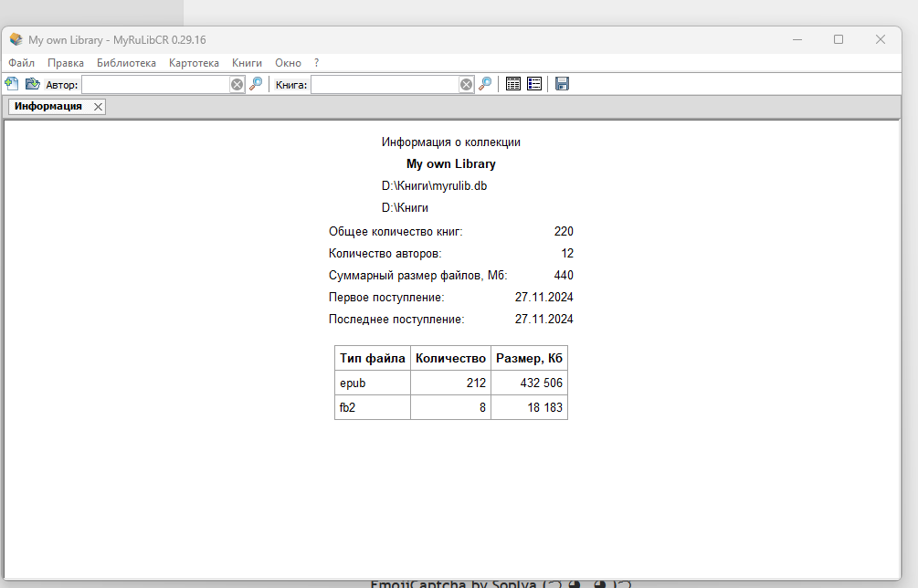Click the new collection icon with green plus
The height and width of the screenshot is (588, 918).
coord(12,84)
